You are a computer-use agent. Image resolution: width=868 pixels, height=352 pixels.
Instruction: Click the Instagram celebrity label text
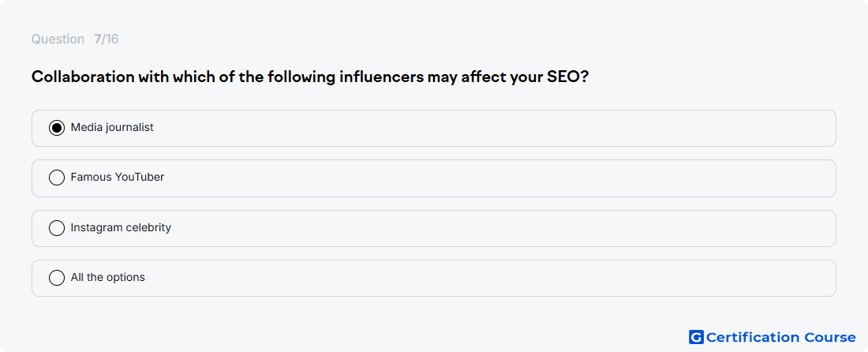pyautogui.click(x=121, y=227)
